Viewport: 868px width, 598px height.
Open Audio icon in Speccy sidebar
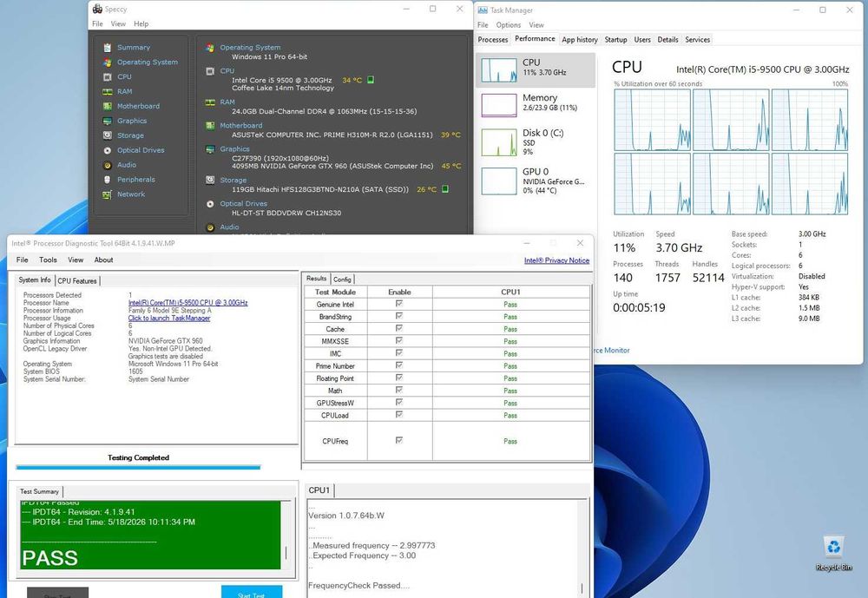pos(108,165)
